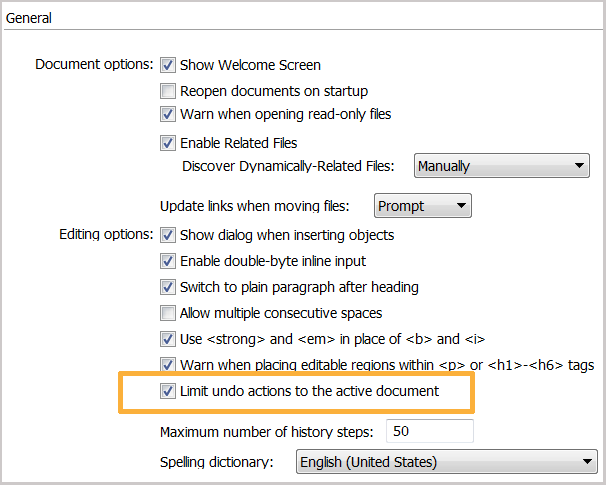606x485 pixels.
Task: Expand the Spelling dictionary dropdown
Action: point(447,462)
